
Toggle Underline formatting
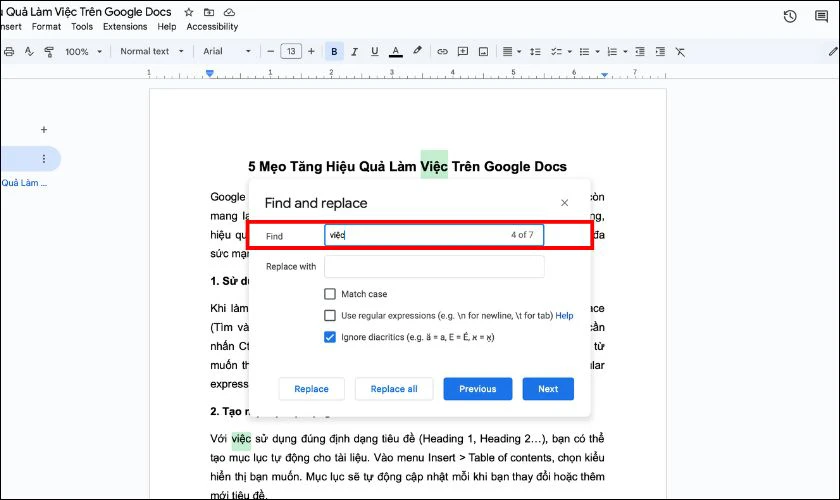(374, 51)
